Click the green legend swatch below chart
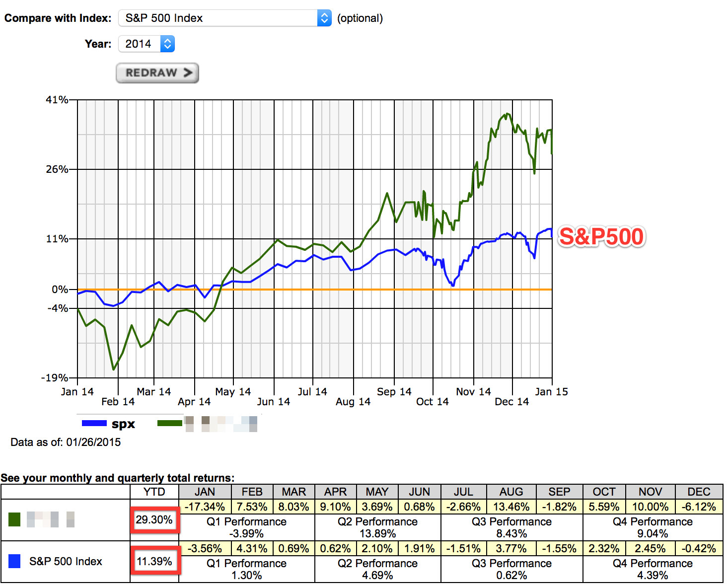 (170, 423)
